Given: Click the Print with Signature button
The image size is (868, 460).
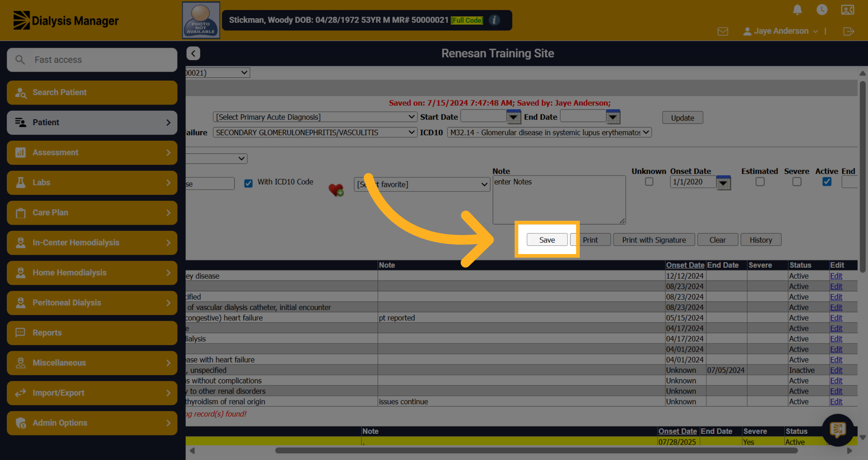Looking at the screenshot, I should click(654, 240).
